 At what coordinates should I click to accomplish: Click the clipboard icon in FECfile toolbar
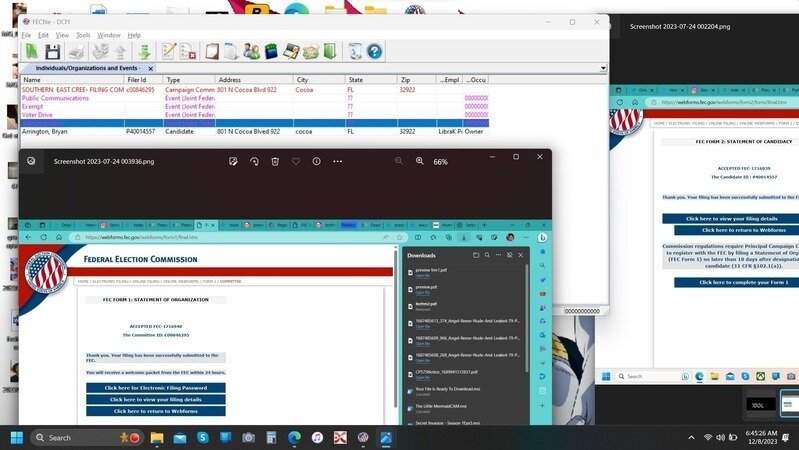pyautogui.click(x=212, y=51)
